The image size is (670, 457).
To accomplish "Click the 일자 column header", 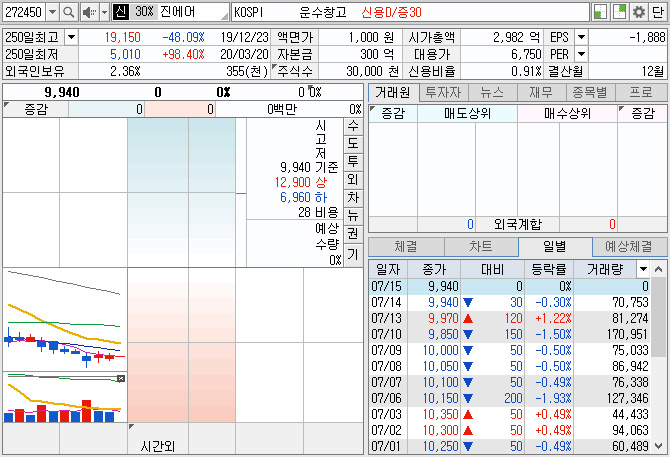I will (x=388, y=270).
